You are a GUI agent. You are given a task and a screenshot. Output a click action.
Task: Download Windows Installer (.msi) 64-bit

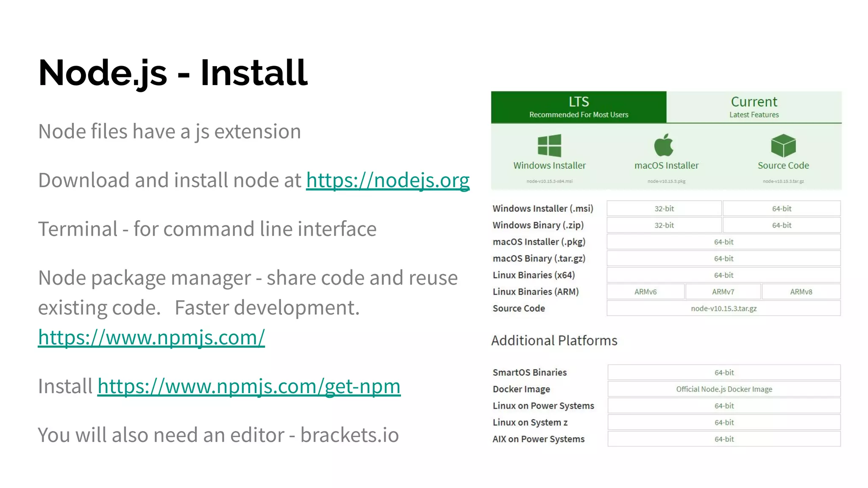pos(782,208)
